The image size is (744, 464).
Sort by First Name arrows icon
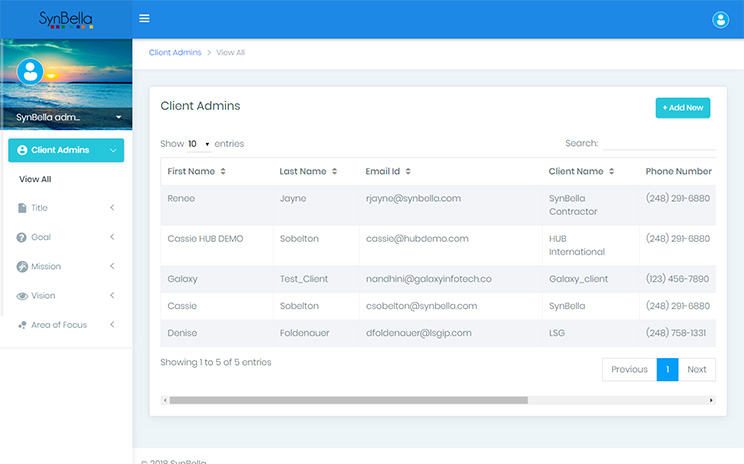click(223, 171)
